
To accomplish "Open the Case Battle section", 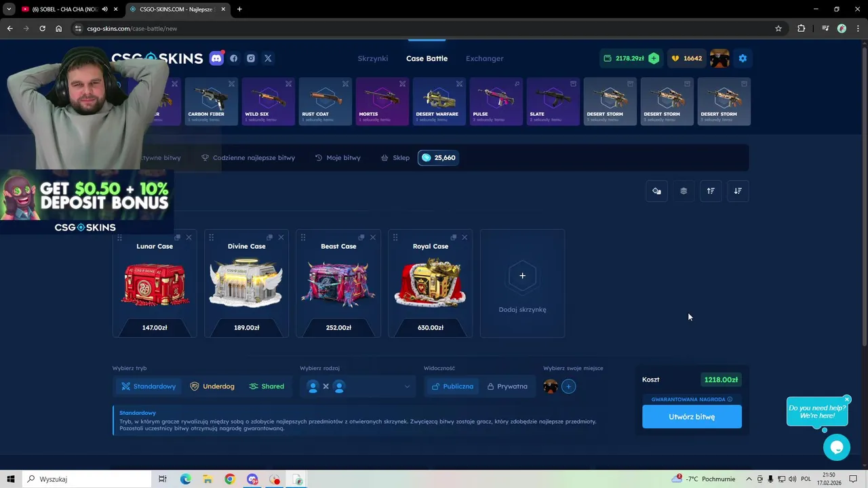I will tap(427, 58).
